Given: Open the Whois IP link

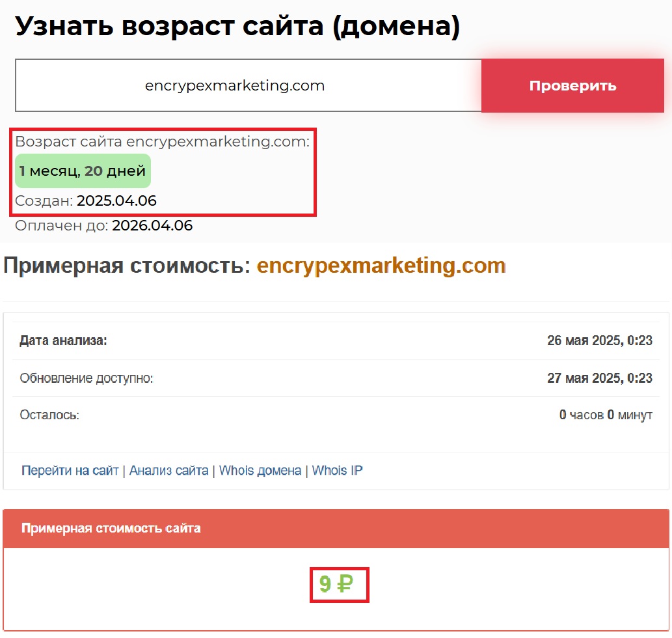Looking at the screenshot, I should point(336,470).
